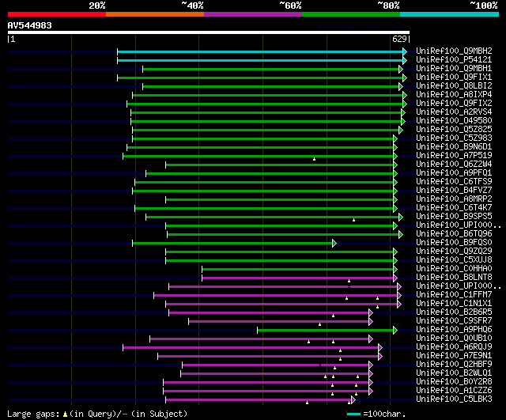The height and width of the screenshot is (420, 506).
Task: Click the cyan ~100% identity legend segment
Action: 450,14
